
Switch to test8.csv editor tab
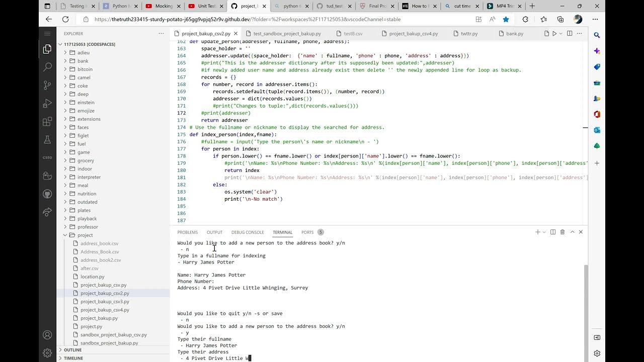[x=353, y=34]
